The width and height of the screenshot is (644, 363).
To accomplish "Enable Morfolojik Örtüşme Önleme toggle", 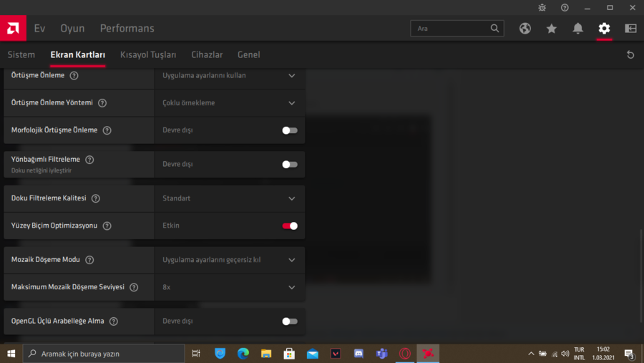I will coord(289,130).
